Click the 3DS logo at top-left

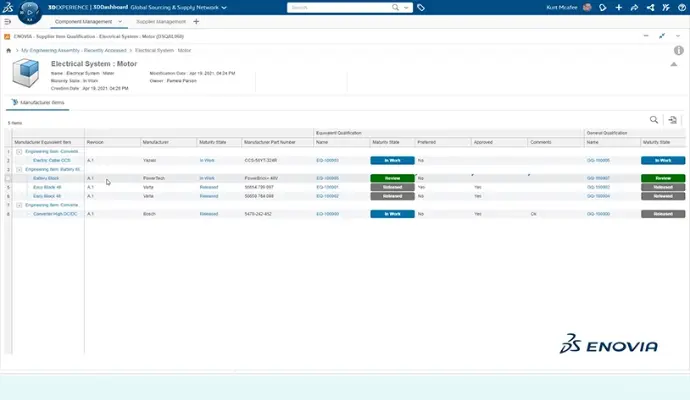pyautogui.click(x=8, y=7)
